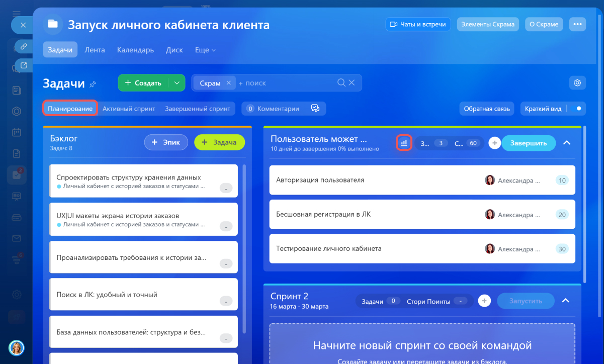604x364 pixels.
Task: Click the plus icon in Спринт 2 header
Action: [x=484, y=301]
